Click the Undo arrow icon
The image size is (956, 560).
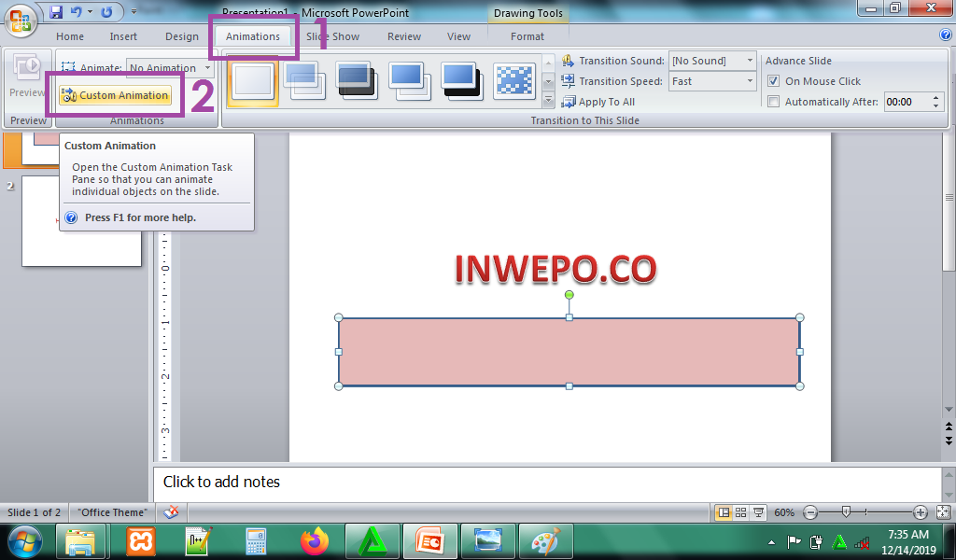(77, 11)
